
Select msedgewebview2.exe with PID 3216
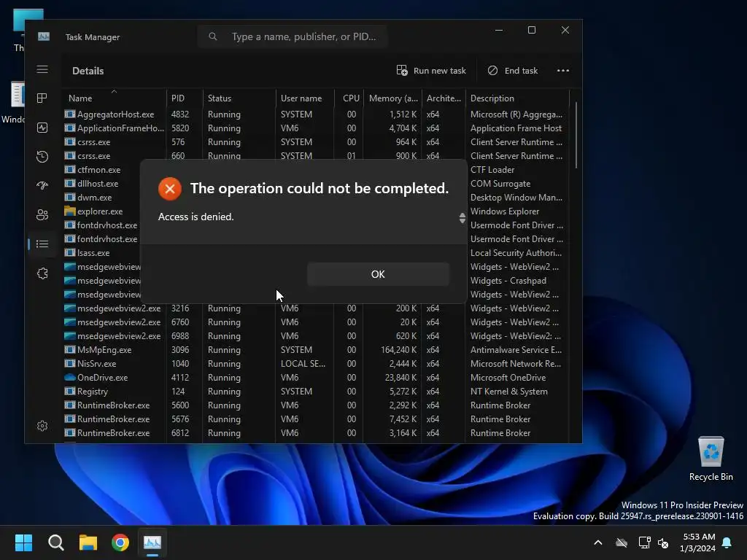pos(315,308)
